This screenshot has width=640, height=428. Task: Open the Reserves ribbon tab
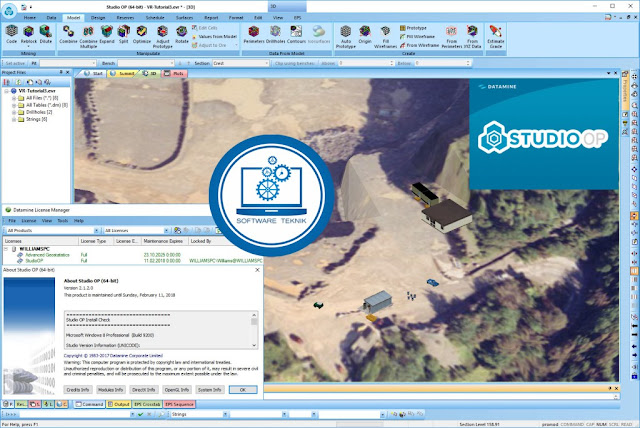125,18
